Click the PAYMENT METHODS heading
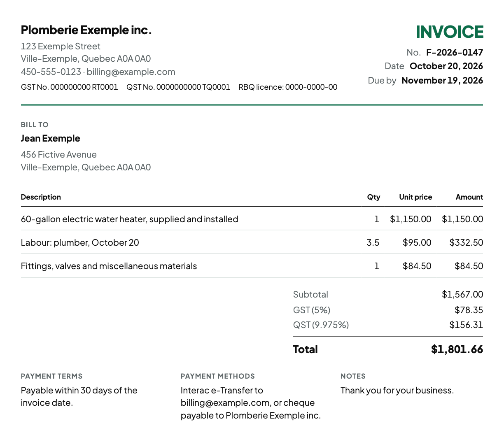 pos(218,376)
